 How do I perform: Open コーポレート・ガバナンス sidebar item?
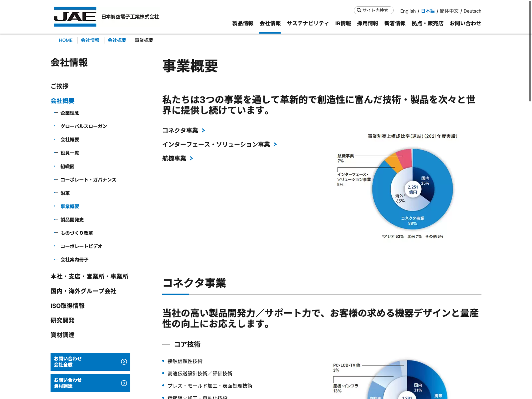pos(88,180)
